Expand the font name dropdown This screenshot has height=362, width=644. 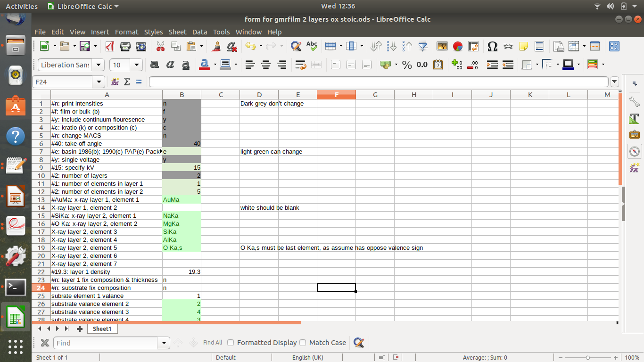[99, 65]
